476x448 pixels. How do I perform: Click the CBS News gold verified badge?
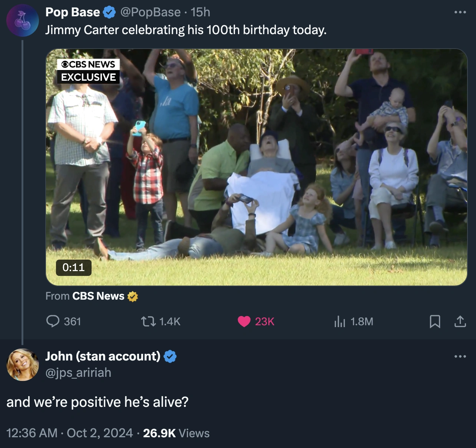pyautogui.click(x=133, y=296)
